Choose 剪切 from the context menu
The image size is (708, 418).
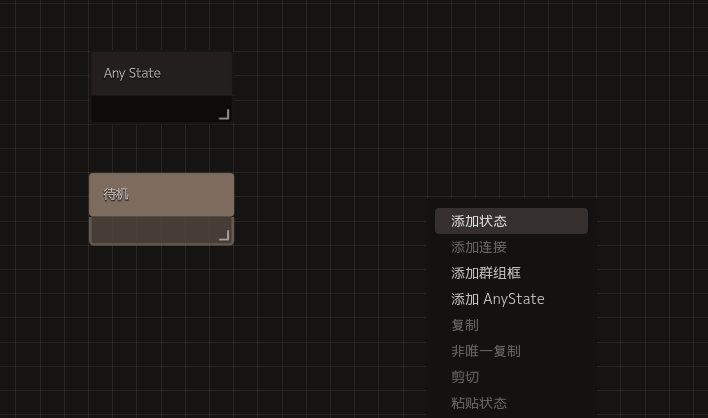[511, 377]
